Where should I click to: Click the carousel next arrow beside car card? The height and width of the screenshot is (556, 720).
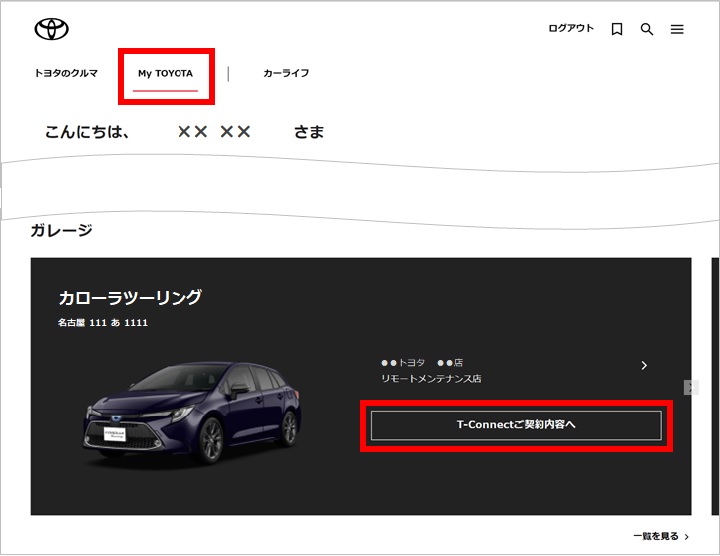pyautogui.click(x=692, y=387)
